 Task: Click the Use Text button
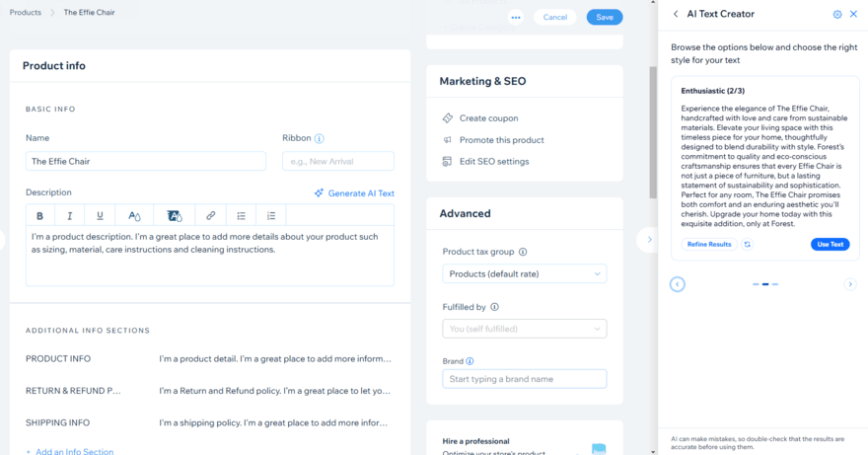coord(830,244)
